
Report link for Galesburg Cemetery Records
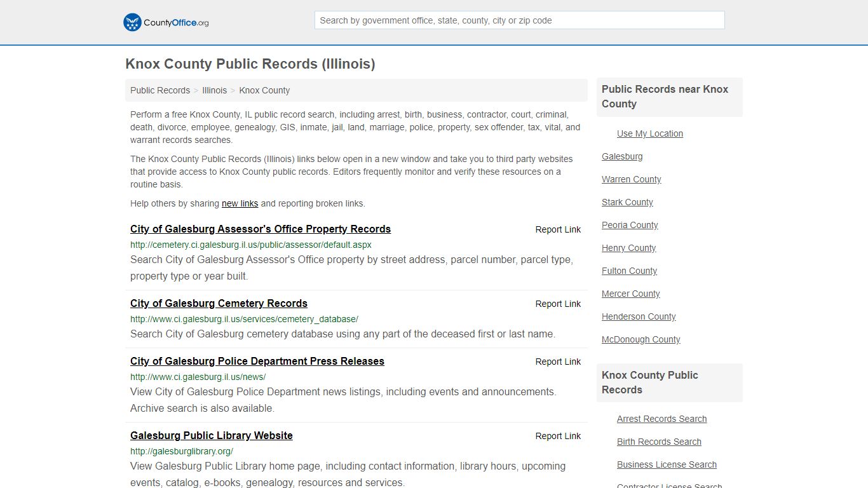coord(558,304)
